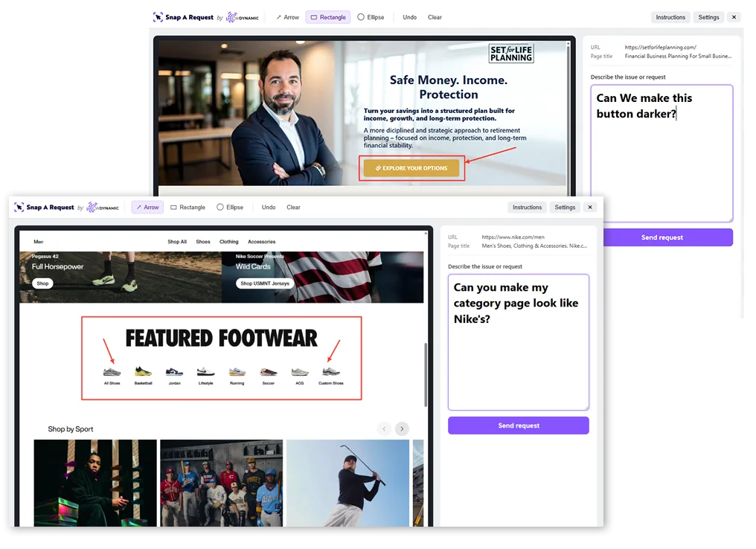
Task: Focus the button darker request text field
Action: (661, 153)
